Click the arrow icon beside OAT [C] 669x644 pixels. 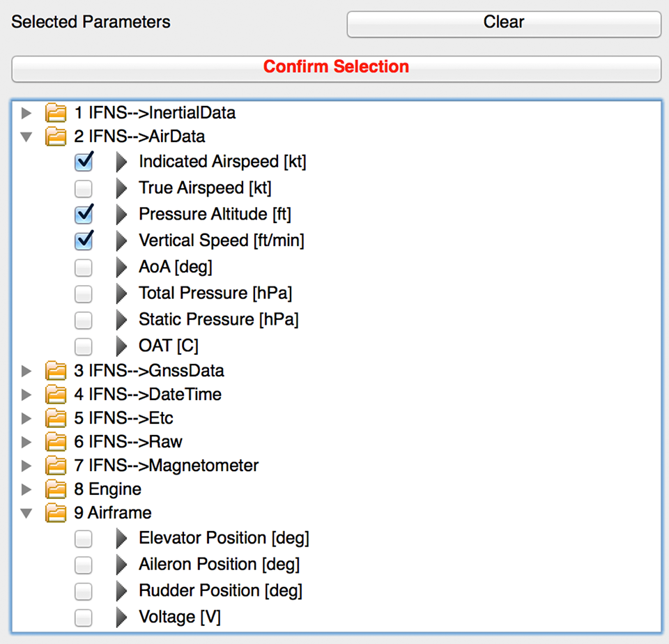122,346
